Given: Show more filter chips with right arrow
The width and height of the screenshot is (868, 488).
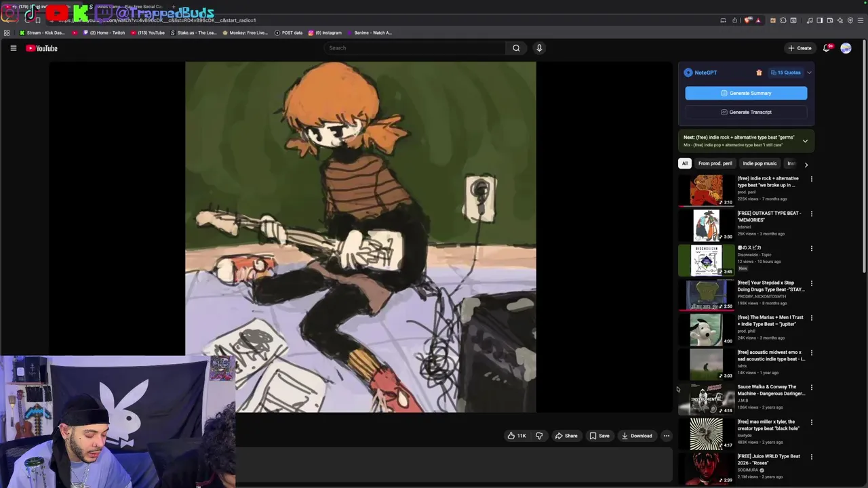Looking at the screenshot, I should click(806, 164).
